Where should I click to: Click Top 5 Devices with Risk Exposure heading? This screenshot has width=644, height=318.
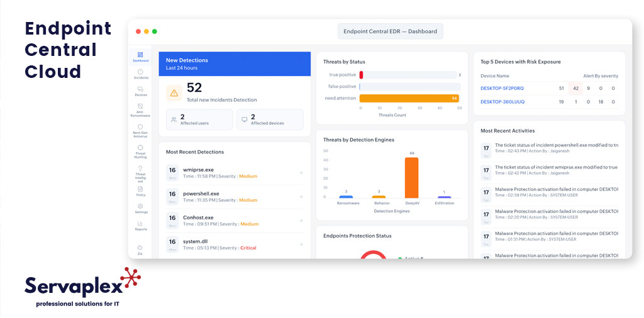(520, 62)
